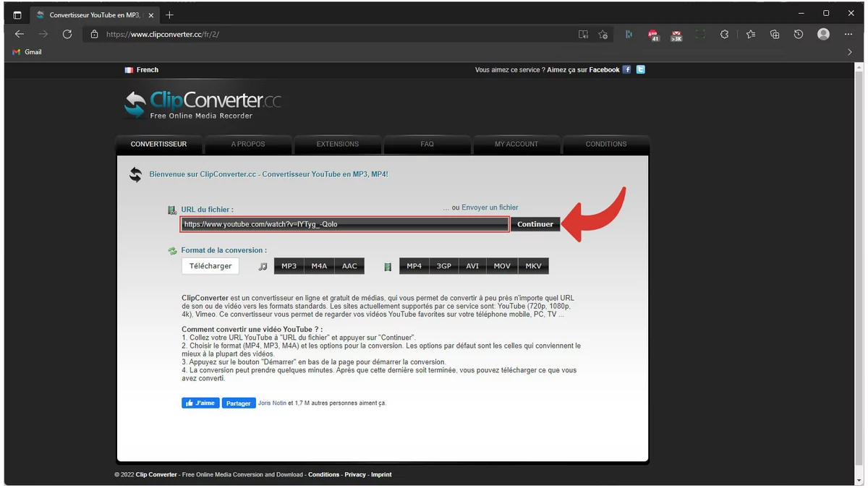
Task: Choose MP4 video format
Action: point(414,266)
